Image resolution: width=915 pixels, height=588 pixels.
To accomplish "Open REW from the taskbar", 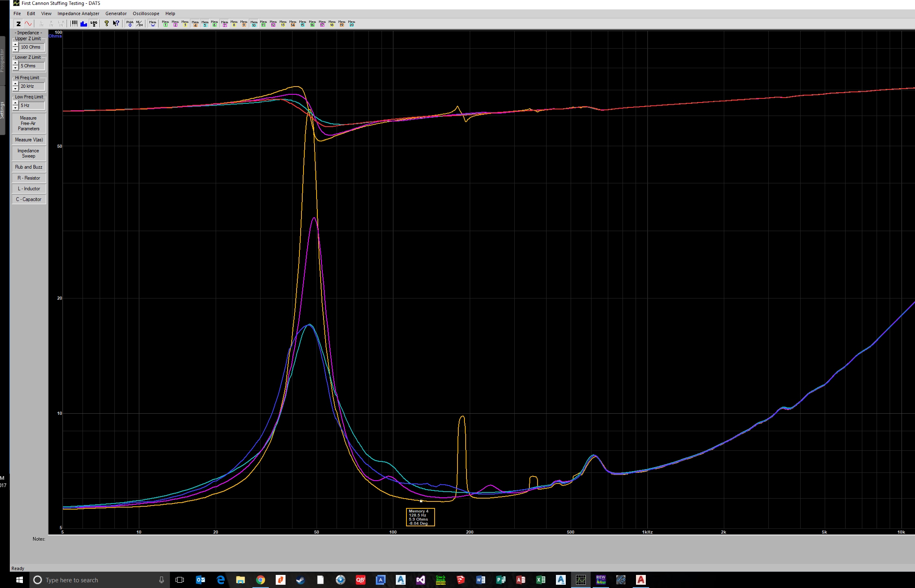I will point(600,580).
